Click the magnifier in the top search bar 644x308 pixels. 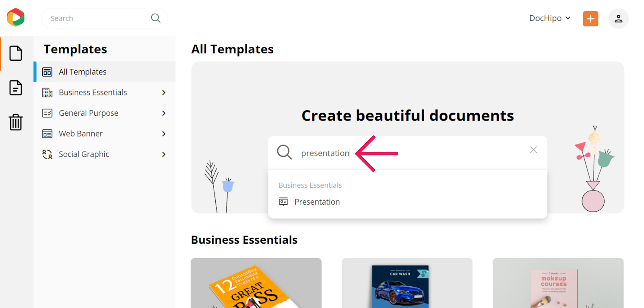(x=156, y=18)
